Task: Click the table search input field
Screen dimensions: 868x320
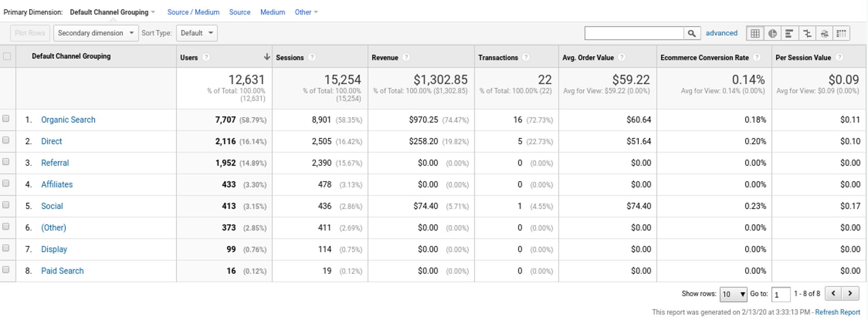Action: point(633,33)
